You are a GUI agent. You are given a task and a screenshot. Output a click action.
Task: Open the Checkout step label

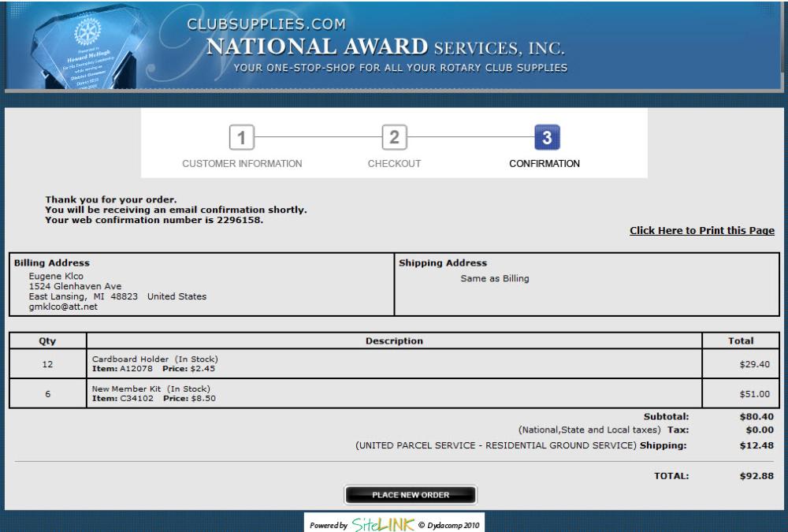tap(395, 163)
